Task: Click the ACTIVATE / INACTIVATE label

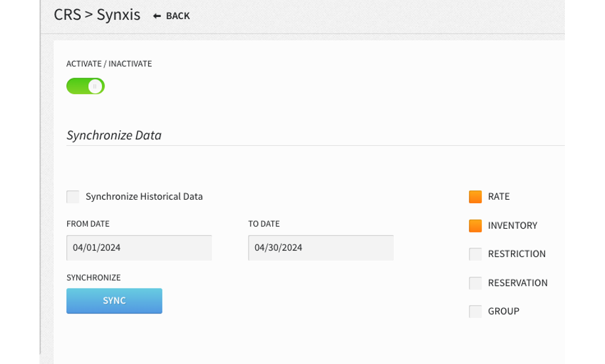Action: point(109,64)
